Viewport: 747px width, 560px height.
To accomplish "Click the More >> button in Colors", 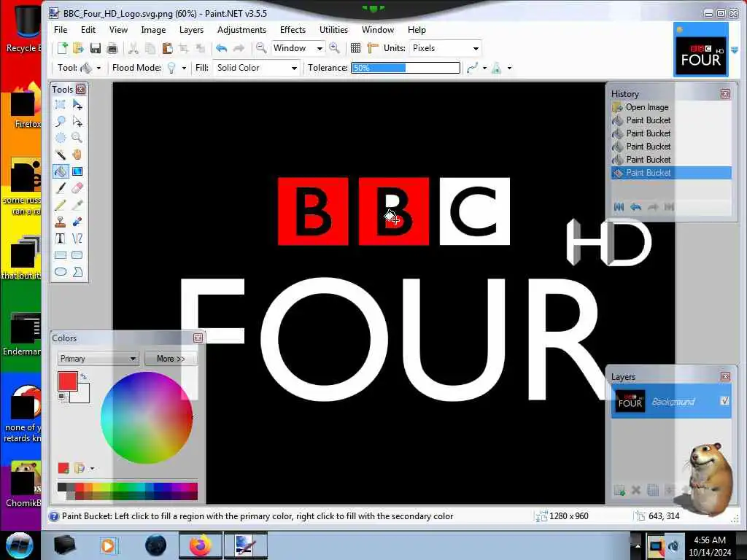I will 171,359.
